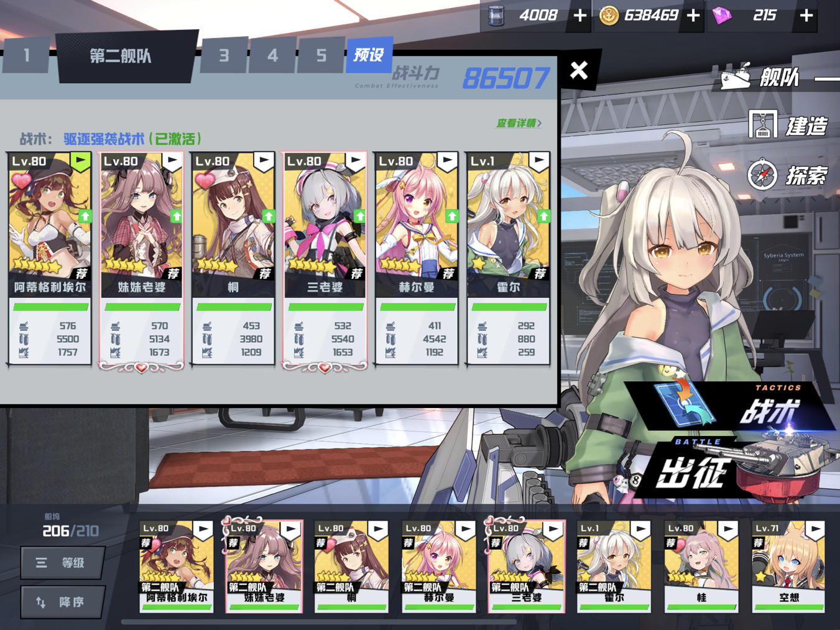This screenshot has width=840, height=630.
Task: Tap heart icon on 阿蒂格利埃尔 fleet card
Action: coord(21,180)
